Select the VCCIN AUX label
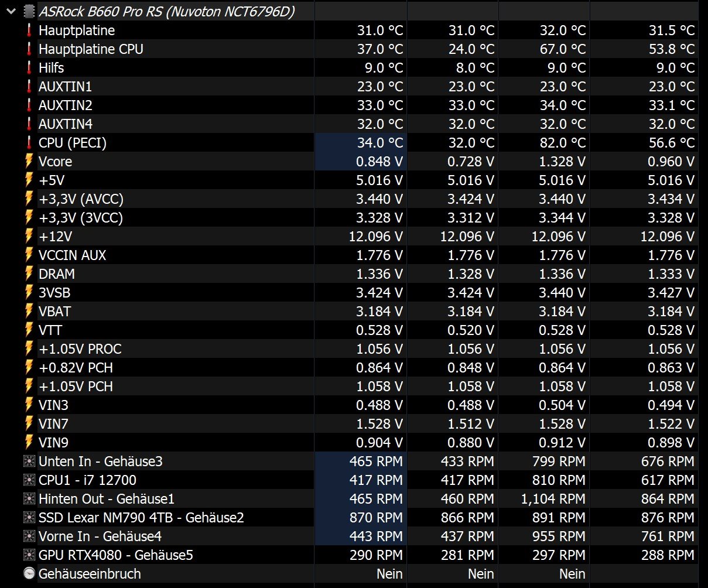Screen dimensions: 708x588 (73, 255)
